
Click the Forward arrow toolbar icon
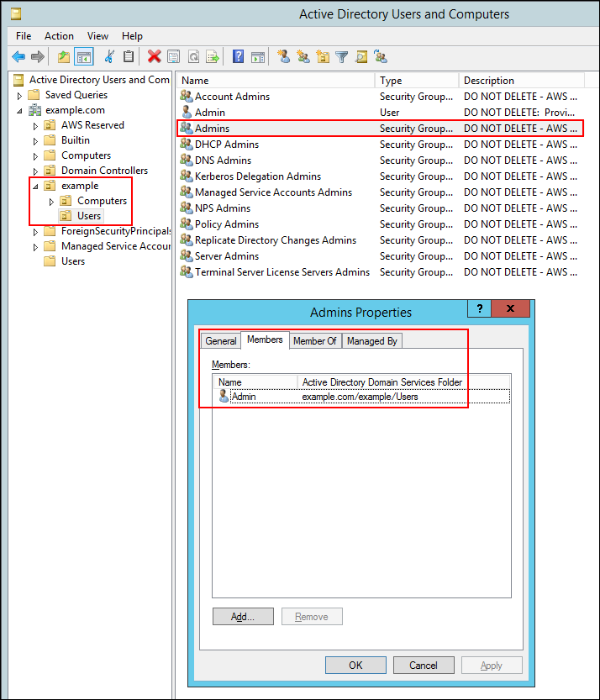coord(38,56)
